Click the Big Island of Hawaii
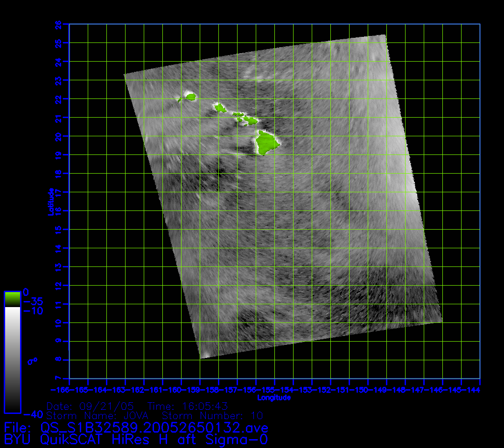This screenshot has width=504, height=448. click(266, 143)
